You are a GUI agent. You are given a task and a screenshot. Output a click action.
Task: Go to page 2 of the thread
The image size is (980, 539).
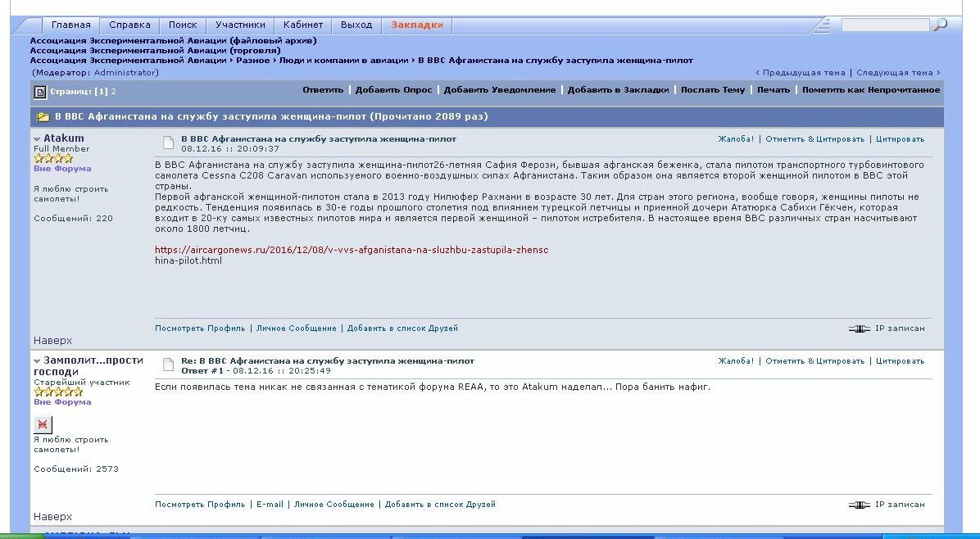tap(113, 92)
